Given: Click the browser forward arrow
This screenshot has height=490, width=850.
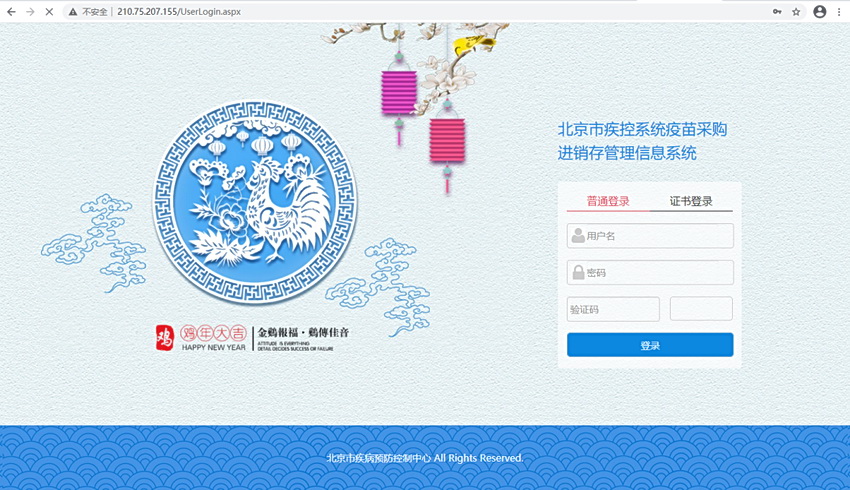Looking at the screenshot, I should pyautogui.click(x=30, y=11).
